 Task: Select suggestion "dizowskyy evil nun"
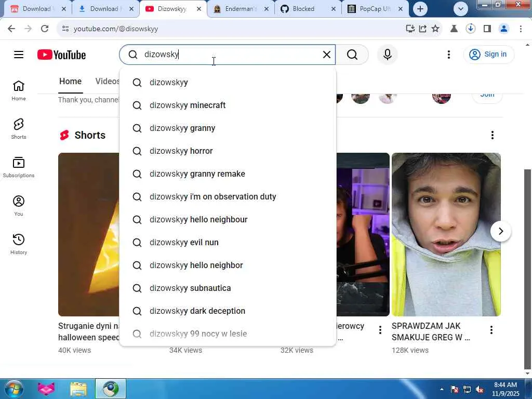tap(228, 242)
